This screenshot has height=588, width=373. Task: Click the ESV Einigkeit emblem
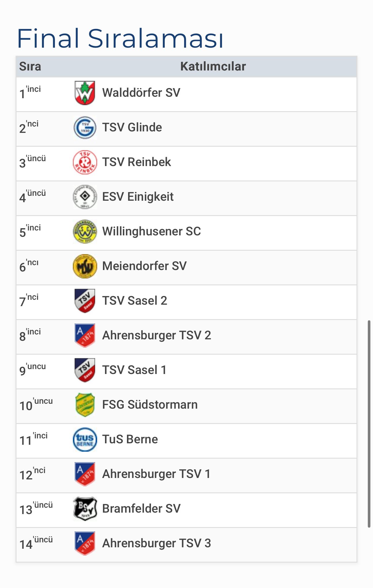pyautogui.click(x=85, y=197)
